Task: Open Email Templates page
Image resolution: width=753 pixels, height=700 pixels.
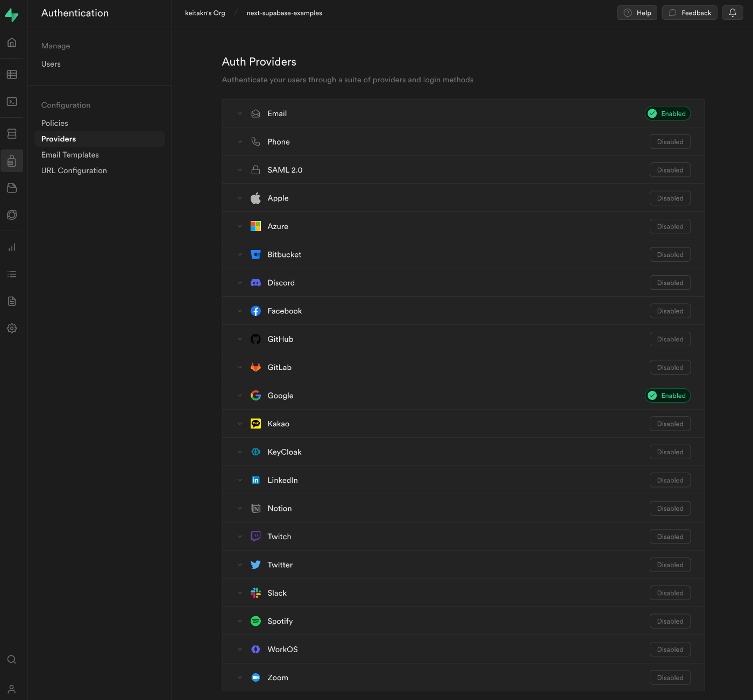Action: [70, 155]
